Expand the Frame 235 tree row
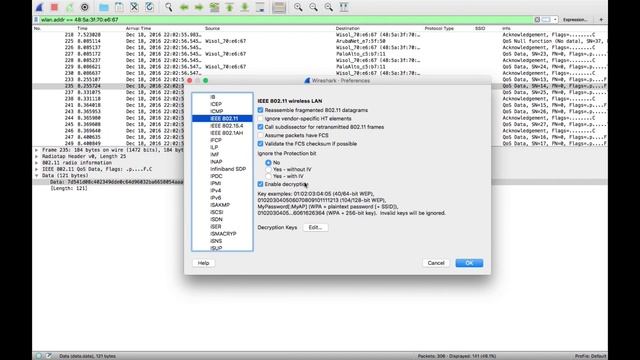The image size is (640, 360). (x=37, y=150)
